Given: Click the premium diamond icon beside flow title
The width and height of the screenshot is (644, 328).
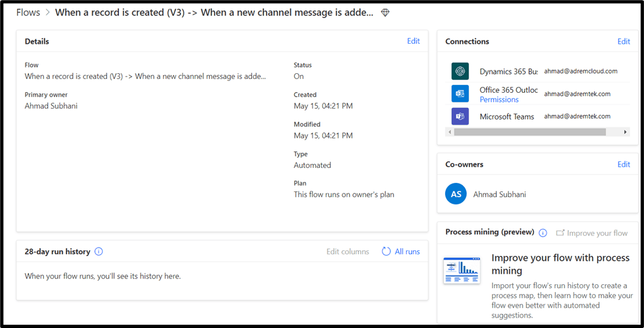Looking at the screenshot, I should [385, 12].
